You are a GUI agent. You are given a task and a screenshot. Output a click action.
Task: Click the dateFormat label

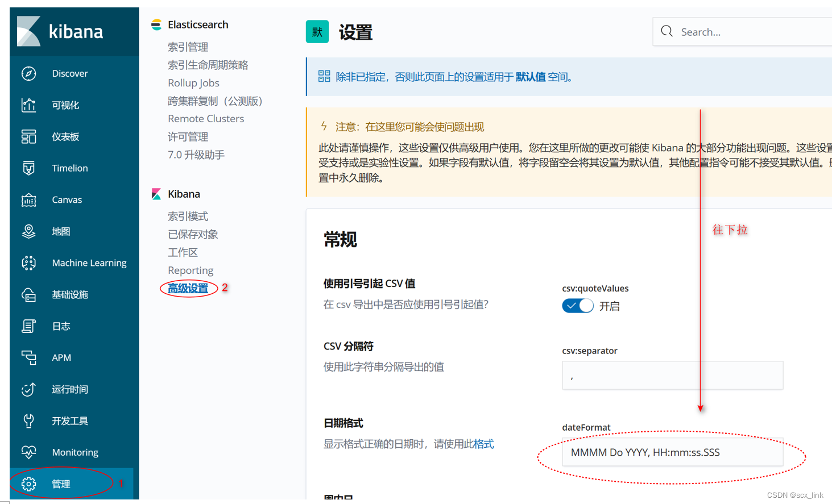[586, 427]
